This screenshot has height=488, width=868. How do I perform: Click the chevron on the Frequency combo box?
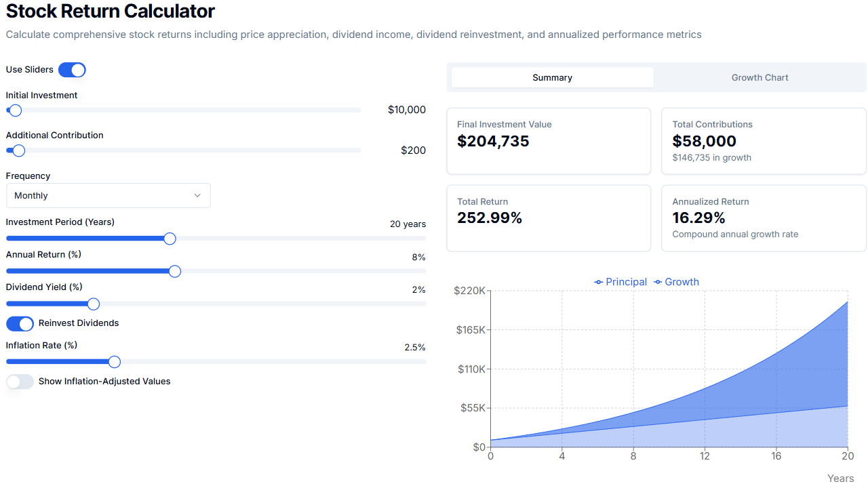tap(197, 195)
